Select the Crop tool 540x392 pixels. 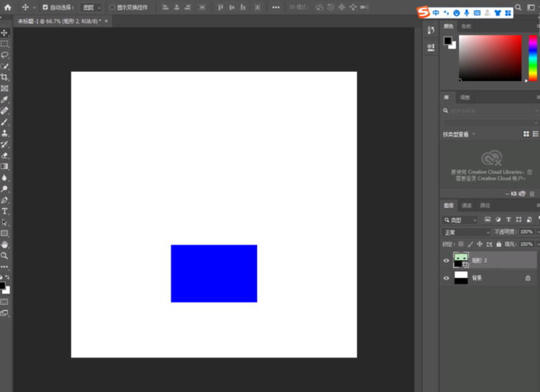(5, 78)
